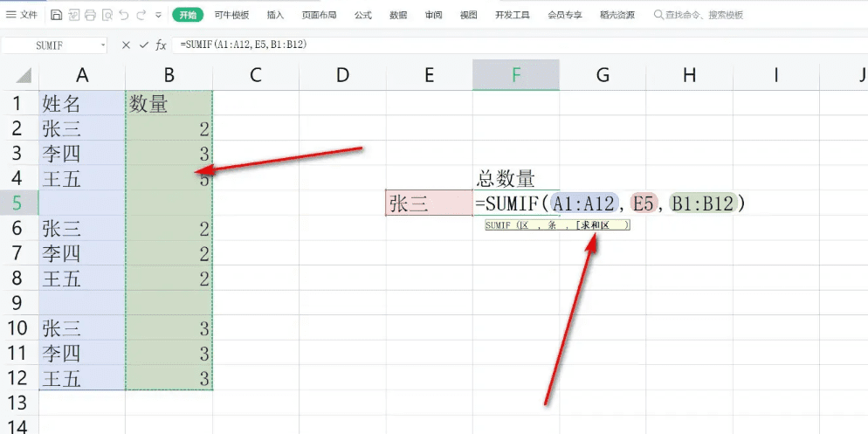Open the 可牛模板 tab

click(x=232, y=15)
